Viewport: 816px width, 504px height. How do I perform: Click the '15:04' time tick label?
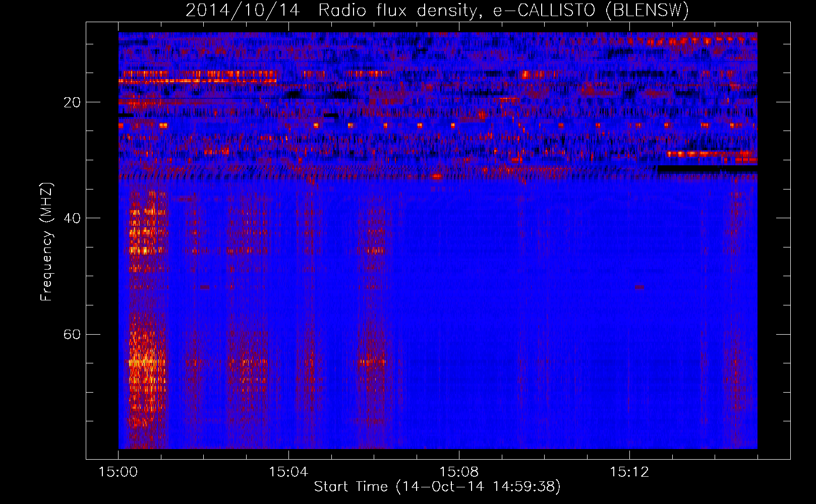[288, 472]
